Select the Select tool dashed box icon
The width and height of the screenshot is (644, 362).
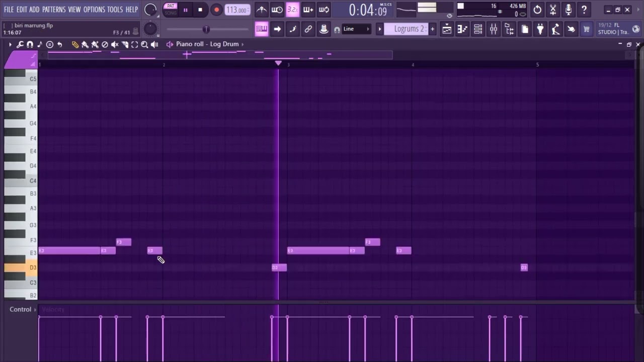[134, 45]
